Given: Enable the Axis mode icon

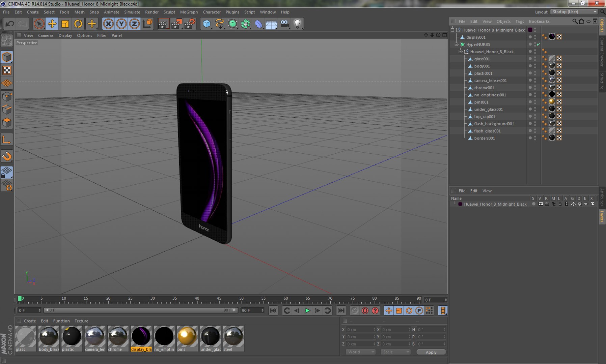Looking at the screenshot, I should (x=7, y=140).
